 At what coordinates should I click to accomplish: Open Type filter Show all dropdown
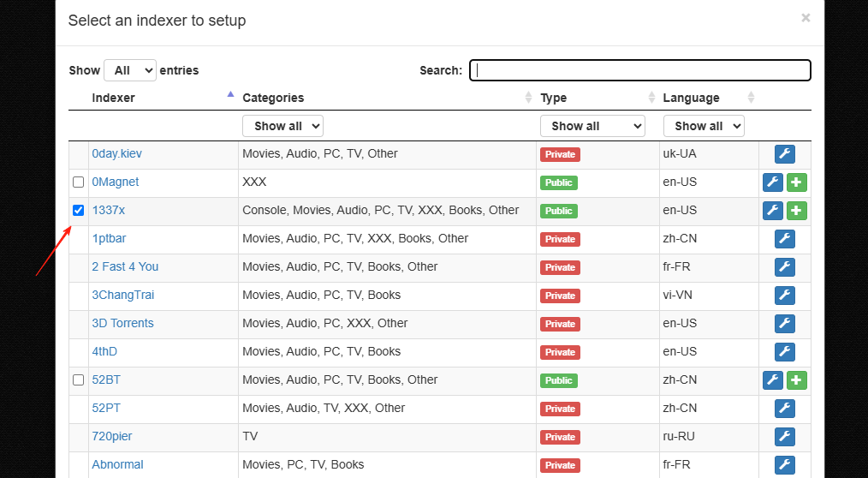click(x=593, y=126)
